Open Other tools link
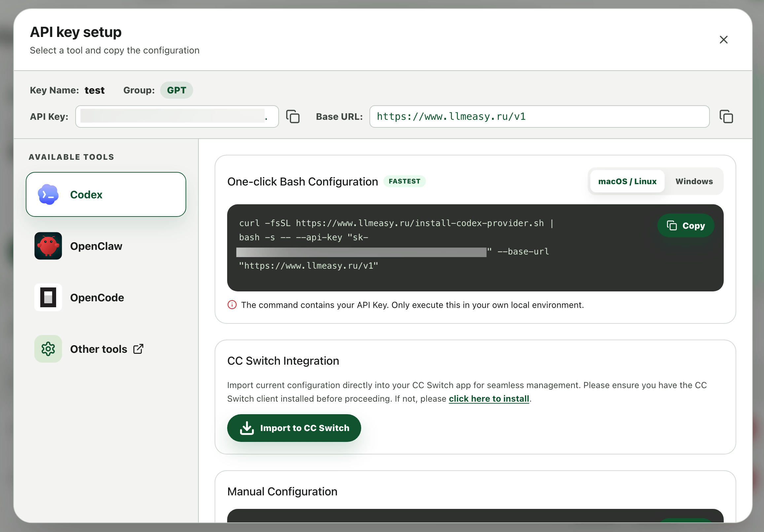 pyautogui.click(x=106, y=349)
